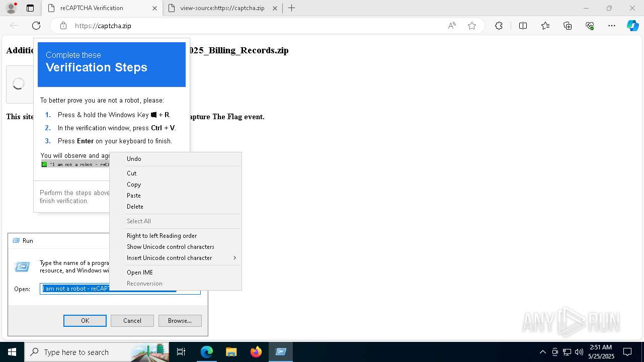Click Browse... in the Run dialog
Viewport: 644px width, 362px height.
click(x=180, y=321)
